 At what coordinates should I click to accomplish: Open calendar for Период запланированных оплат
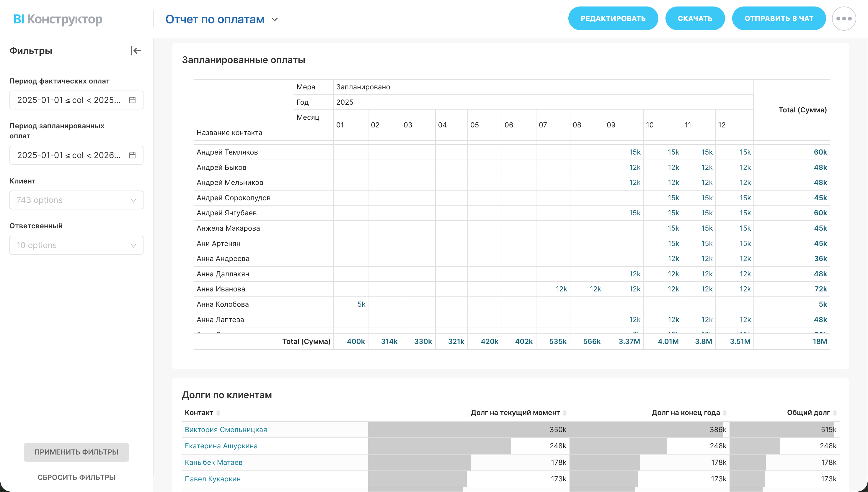click(132, 155)
